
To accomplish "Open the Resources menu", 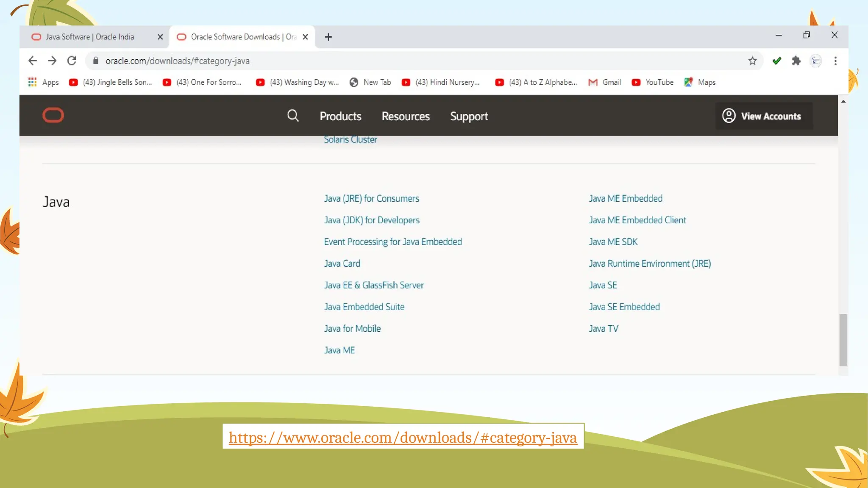I will click(x=406, y=116).
